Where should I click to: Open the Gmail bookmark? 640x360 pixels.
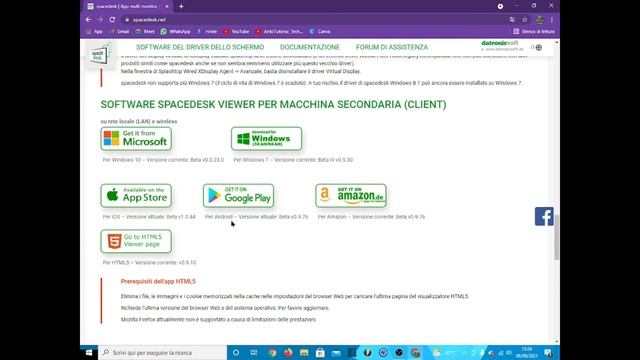[x=119, y=31]
